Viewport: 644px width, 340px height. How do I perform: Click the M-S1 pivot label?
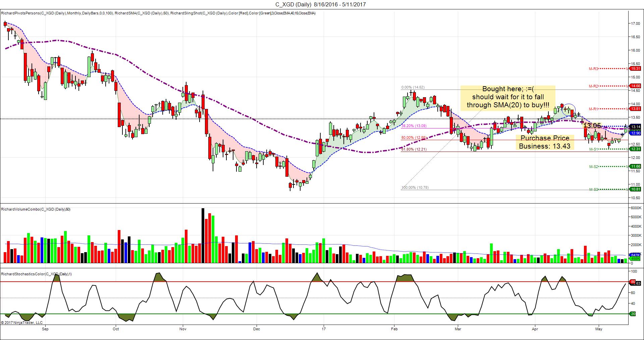[593, 149]
